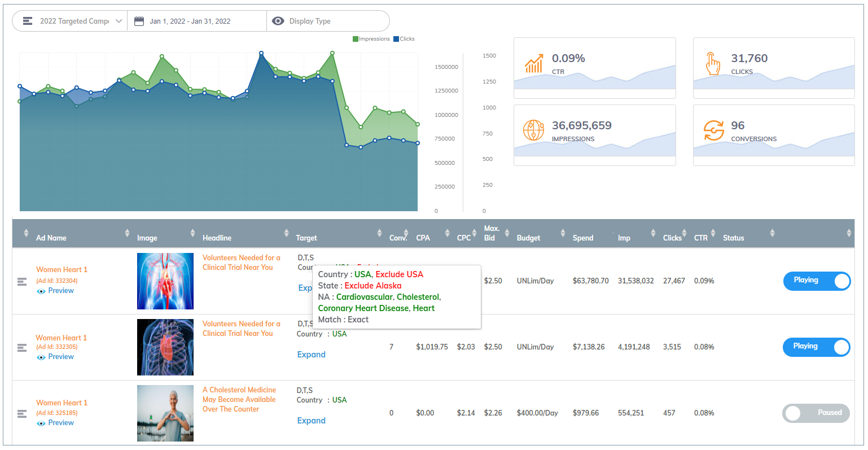This screenshot has height=450, width=868.
Task: Click A Cholesterol Medicine headline
Action: [x=239, y=400]
